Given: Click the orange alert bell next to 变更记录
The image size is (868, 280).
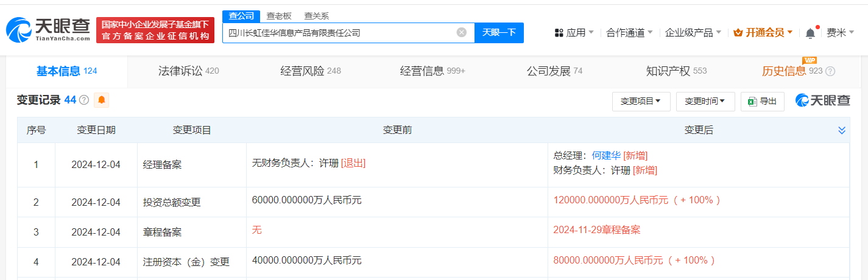Looking at the screenshot, I should tap(101, 100).
